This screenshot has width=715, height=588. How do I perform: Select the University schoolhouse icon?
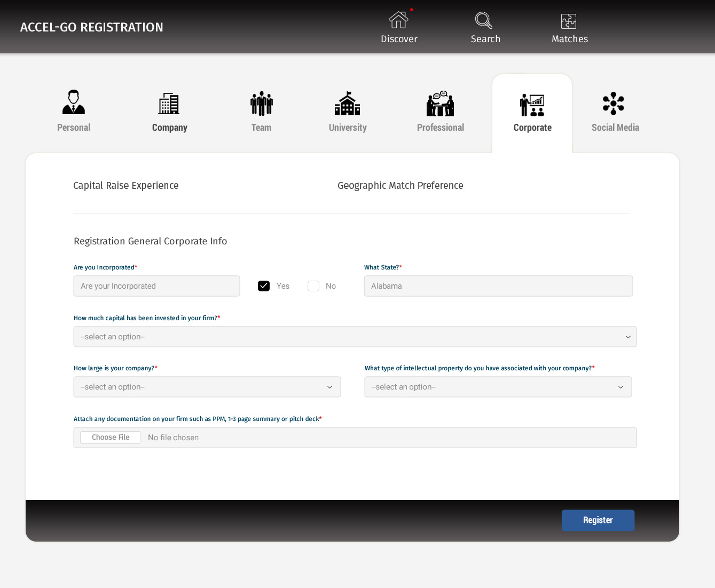[347, 104]
